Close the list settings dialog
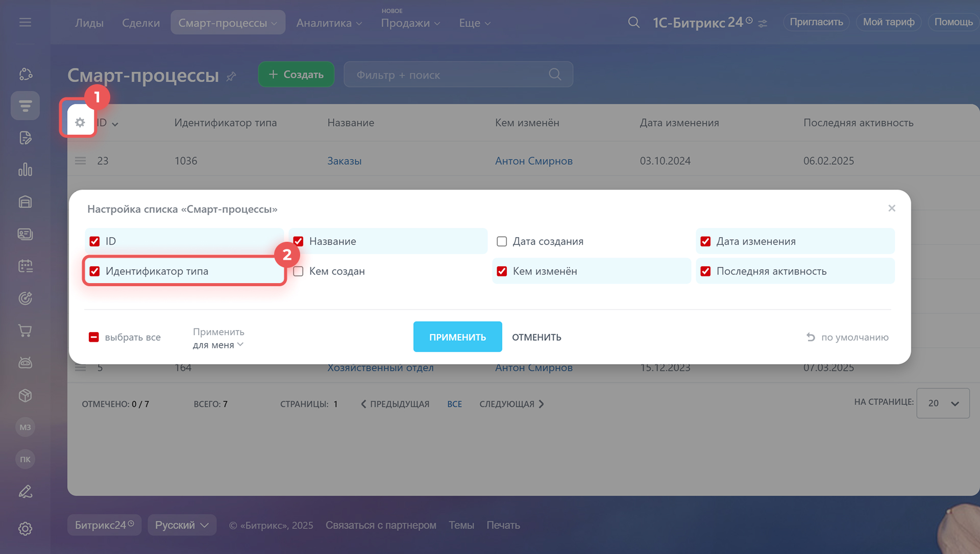 [x=892, y=208]
